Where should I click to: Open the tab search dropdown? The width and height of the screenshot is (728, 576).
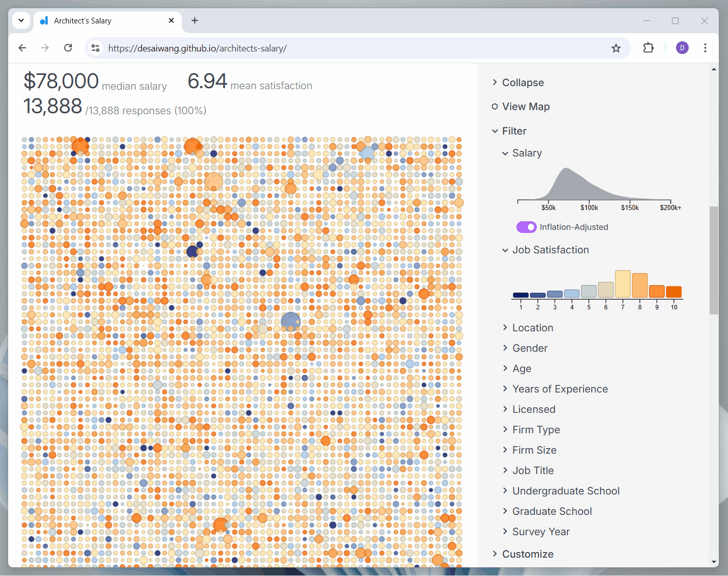pos(21,20)
